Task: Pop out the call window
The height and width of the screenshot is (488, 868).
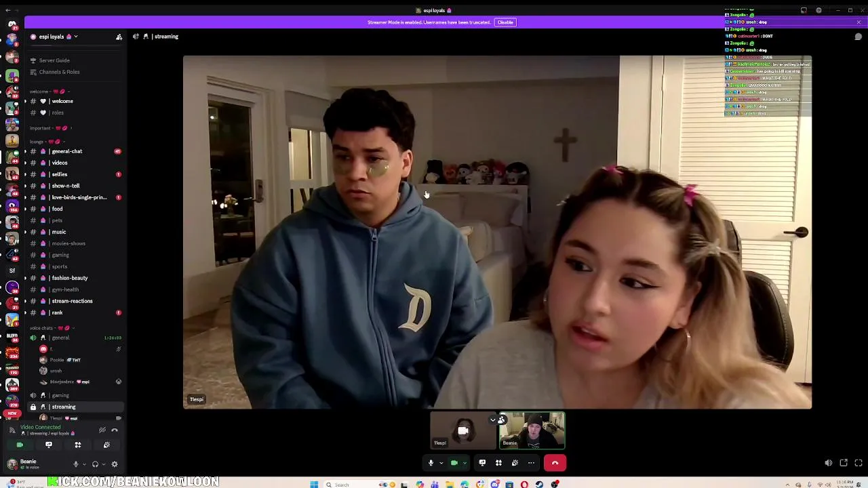Action: pos(844,463)
